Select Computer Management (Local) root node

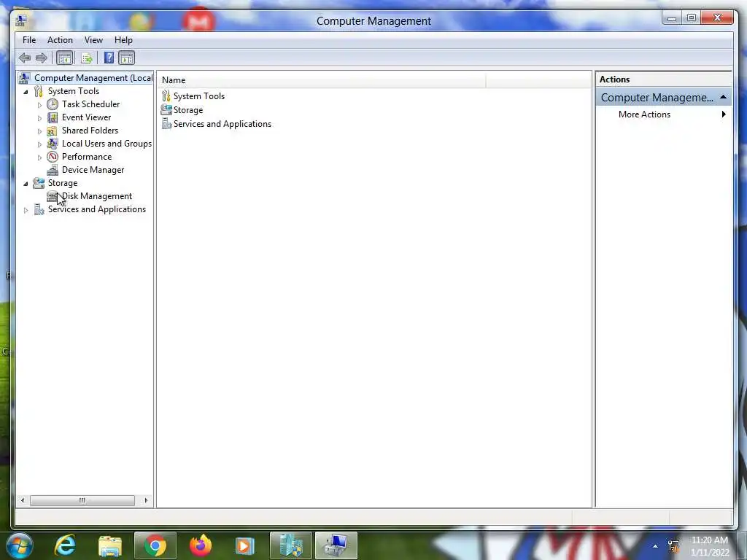[x=93, y=77]
